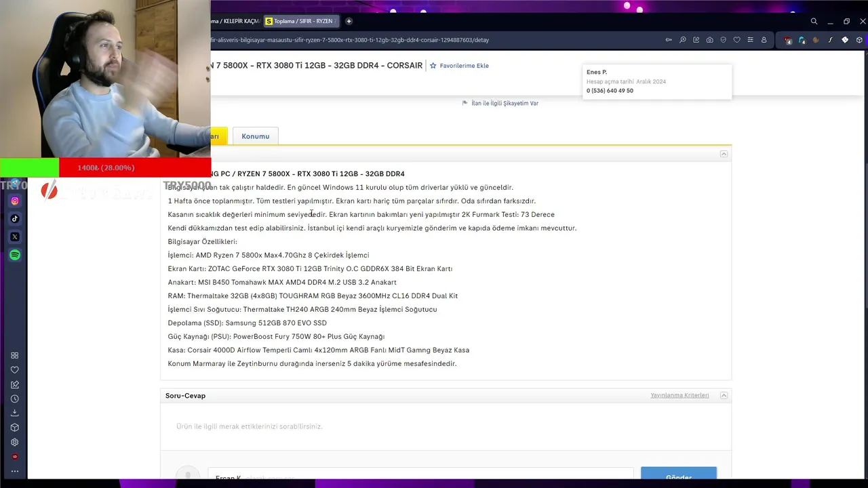This screenshot has height=488, width=868.
Task: Click 'Güç Kaynağı (PSU): PowerBoost Fury 750W' line
Action: pos(276,336)
